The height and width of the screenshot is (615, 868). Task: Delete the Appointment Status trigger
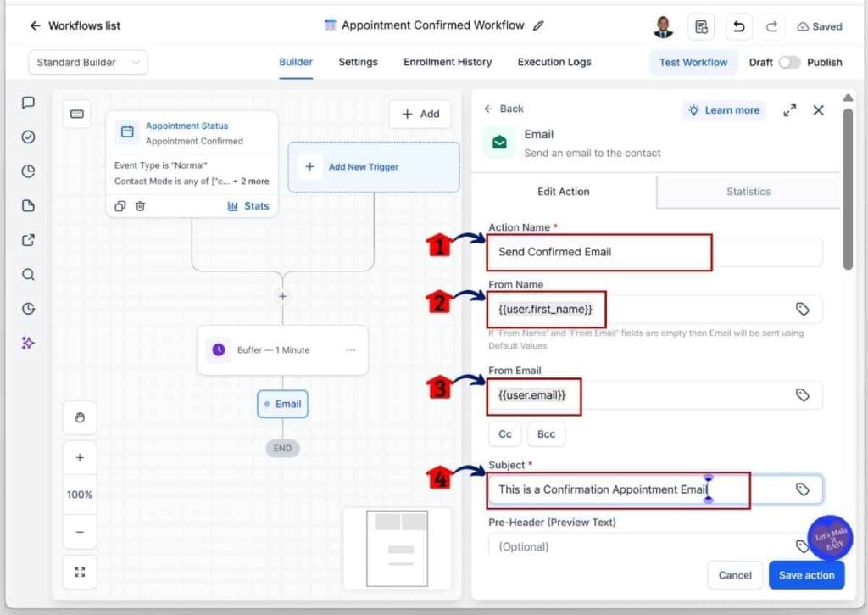[141, 206]
